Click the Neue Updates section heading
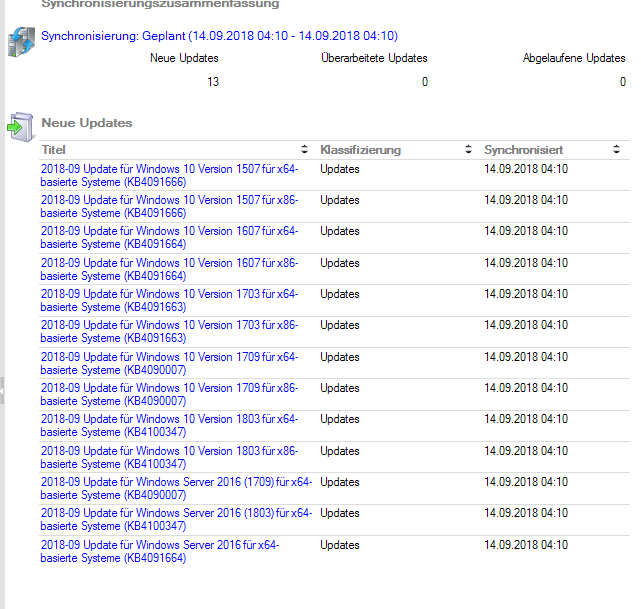 click(x=87, y=123)
